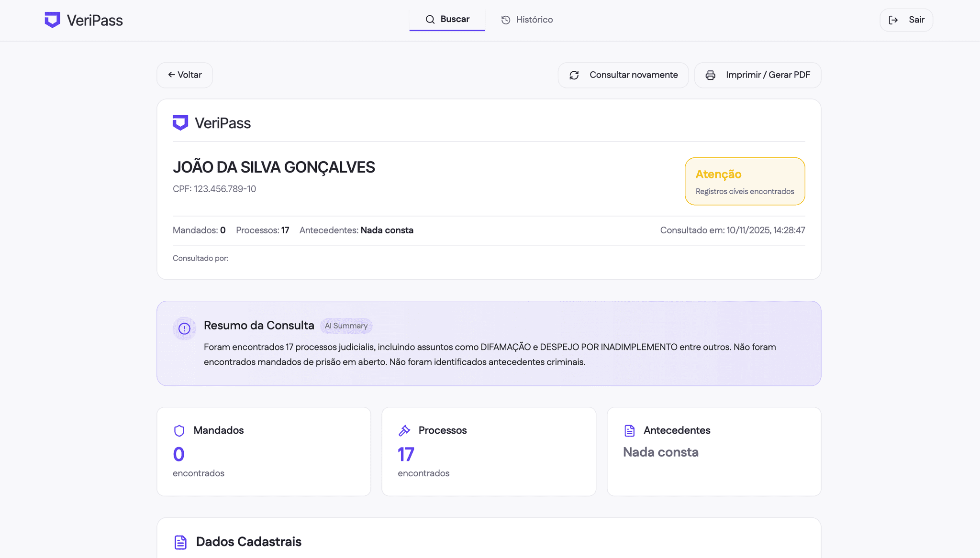The height and width of the screenshot is (558, 980).
Task: Click the gavel icon on Processos card
Action: 404,430
